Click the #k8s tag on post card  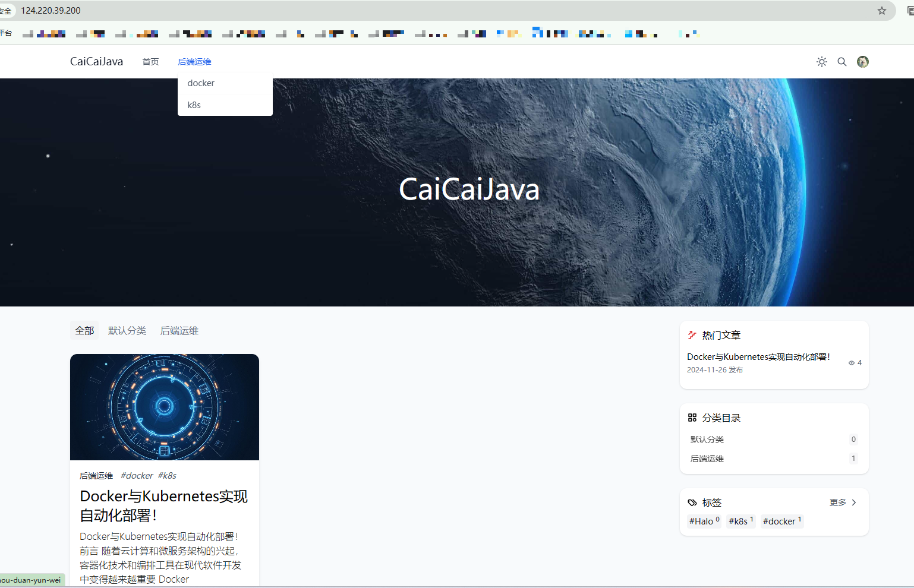tap(167, 476)
